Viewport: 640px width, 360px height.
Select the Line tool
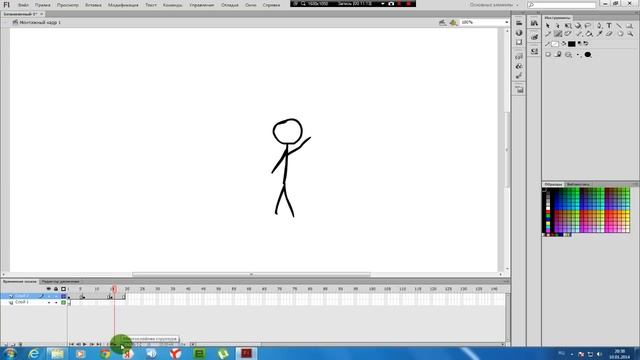point(619,26)
